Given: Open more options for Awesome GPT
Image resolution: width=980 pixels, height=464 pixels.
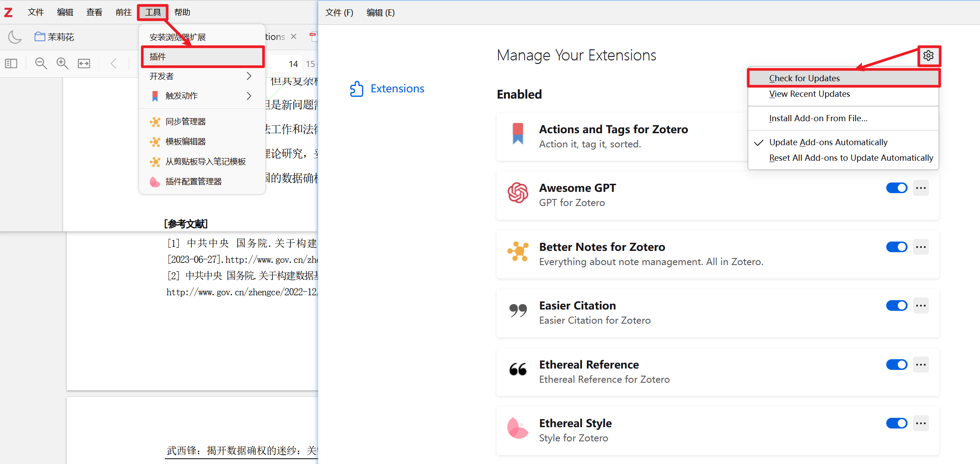Looking at the screenshot, I should coord(921,188).
